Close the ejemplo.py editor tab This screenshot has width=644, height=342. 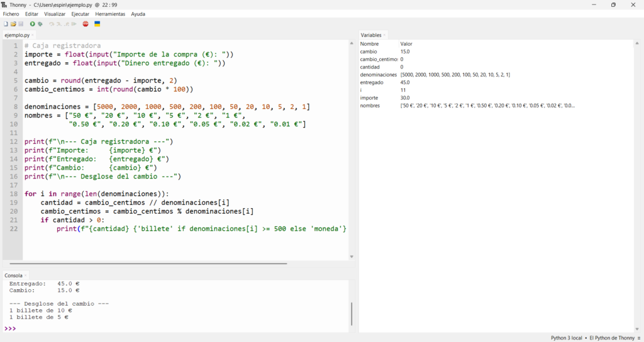33,35
